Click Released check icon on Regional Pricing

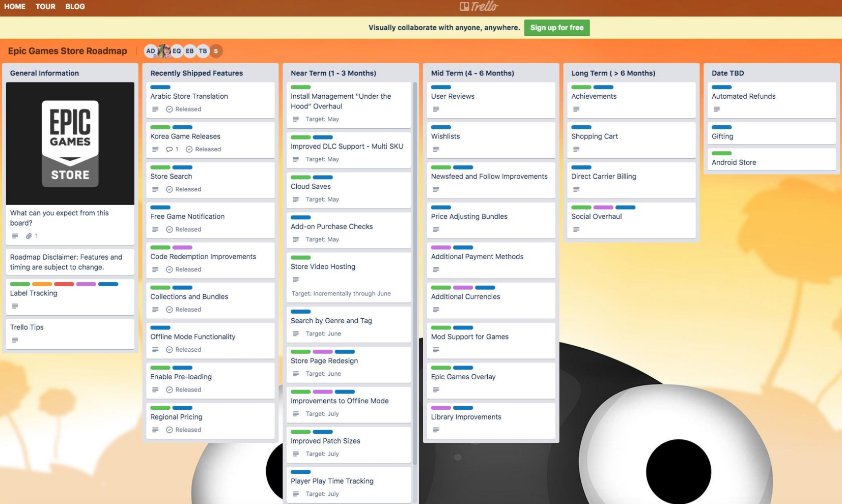(x=170, y=430)
